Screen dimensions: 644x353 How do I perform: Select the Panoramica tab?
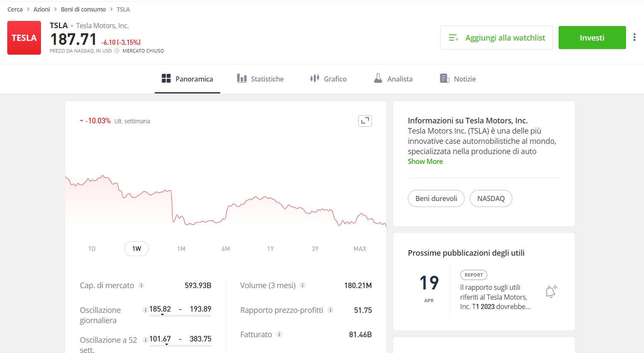tap(187, 79)
